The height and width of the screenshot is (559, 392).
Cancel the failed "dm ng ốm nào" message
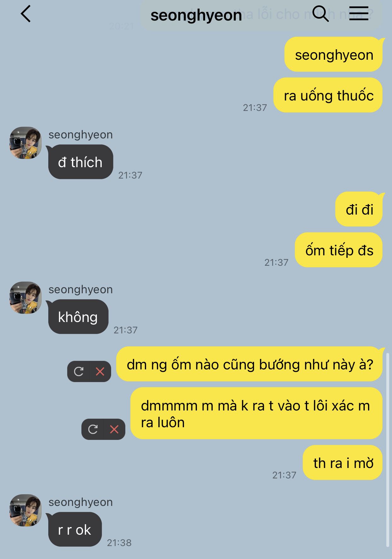[x=100, y=371]
